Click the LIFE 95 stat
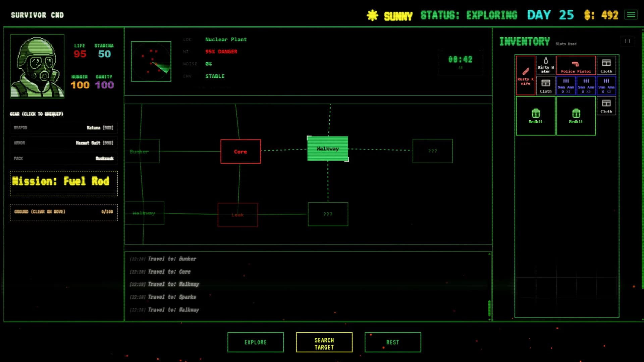 click(80, 51)
